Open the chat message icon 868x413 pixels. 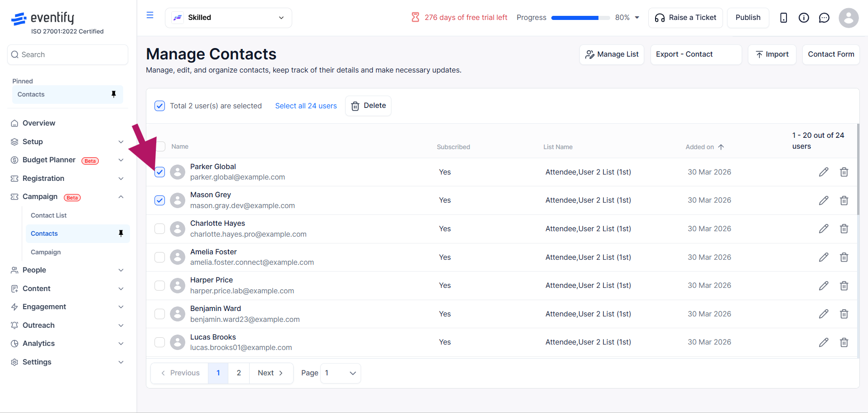click(x=824, y=18)
